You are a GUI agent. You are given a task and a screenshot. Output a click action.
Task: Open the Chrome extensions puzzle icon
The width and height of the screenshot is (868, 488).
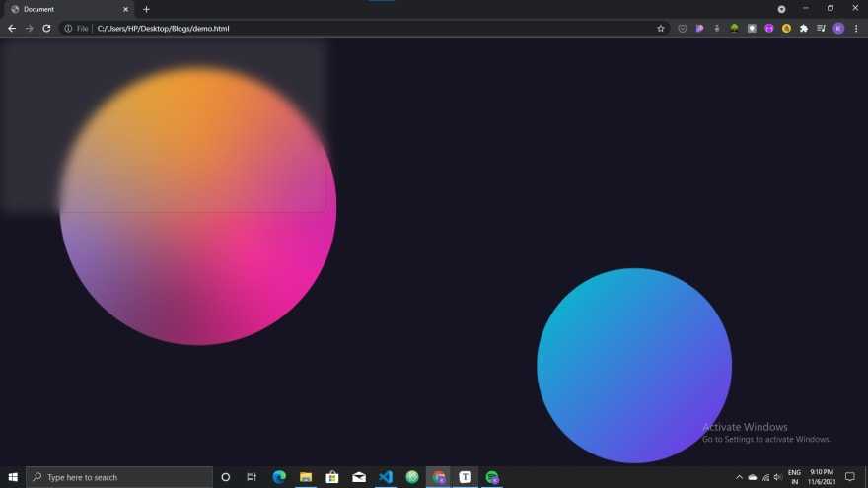(804, 29)
